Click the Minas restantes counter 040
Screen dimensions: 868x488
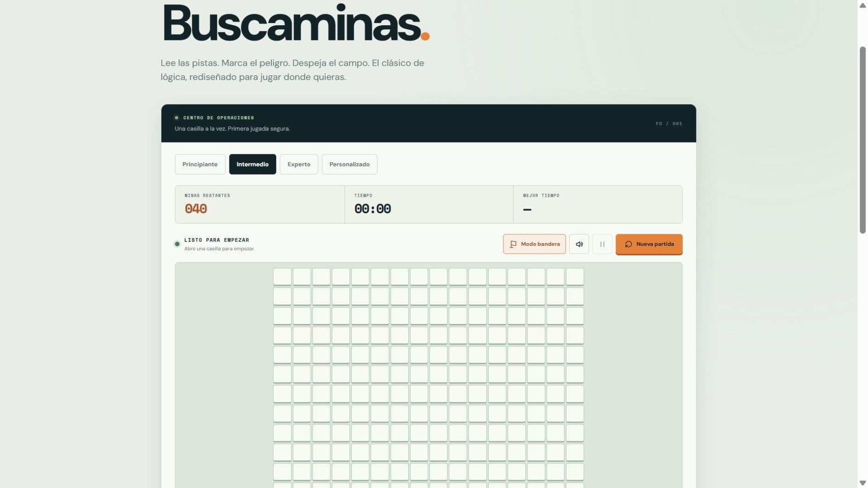[196, 209]
